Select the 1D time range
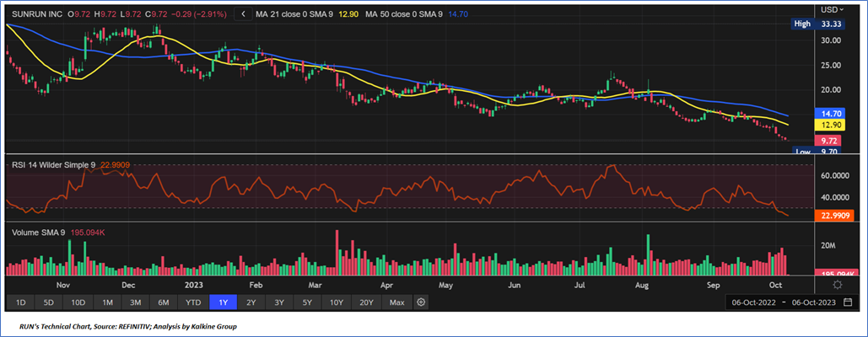 20,302
